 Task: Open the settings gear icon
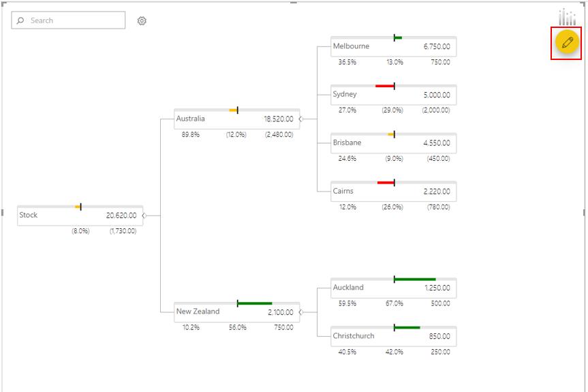point(142,21)
